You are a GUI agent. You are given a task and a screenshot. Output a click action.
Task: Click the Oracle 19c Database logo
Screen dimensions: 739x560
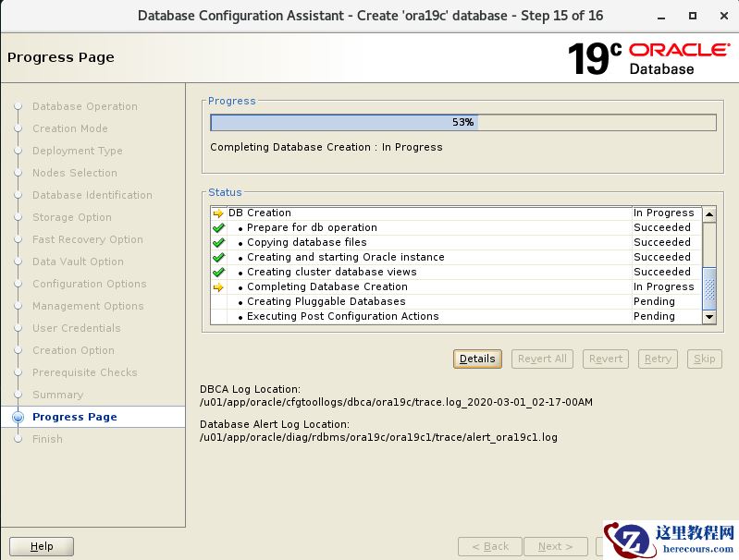tap(647, 57)
